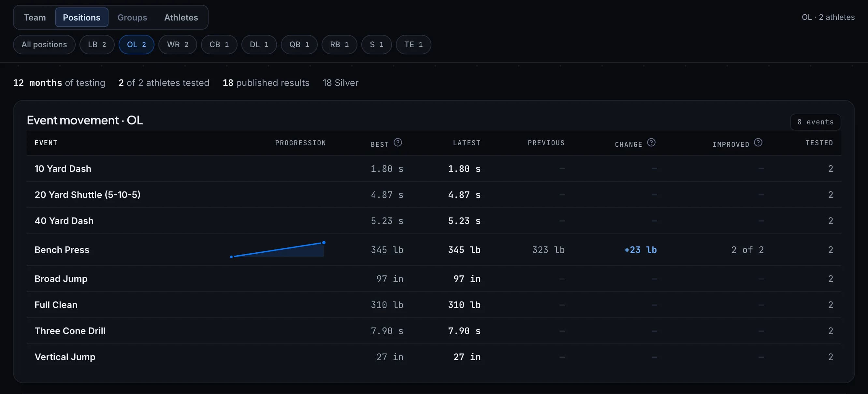Filter by TE position chip
Viewport: 868px width, 394px height.
[413, 45]
